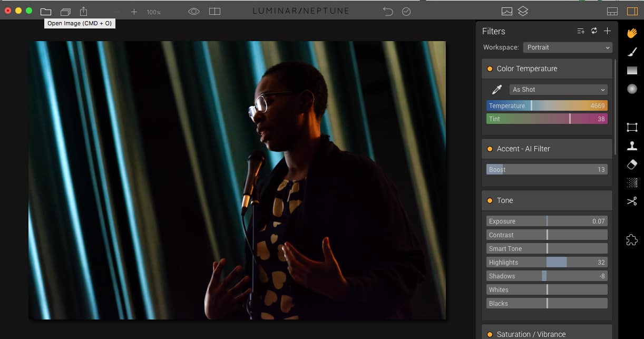This screenshot has width=644, height=339.
Task: Choose the Gradient mask tool
Action: (632, 71)
